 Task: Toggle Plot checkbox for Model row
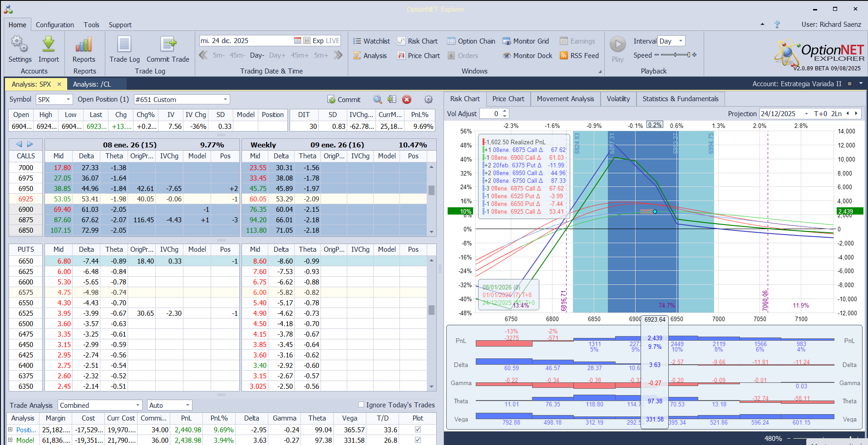(x=418, y=440)
